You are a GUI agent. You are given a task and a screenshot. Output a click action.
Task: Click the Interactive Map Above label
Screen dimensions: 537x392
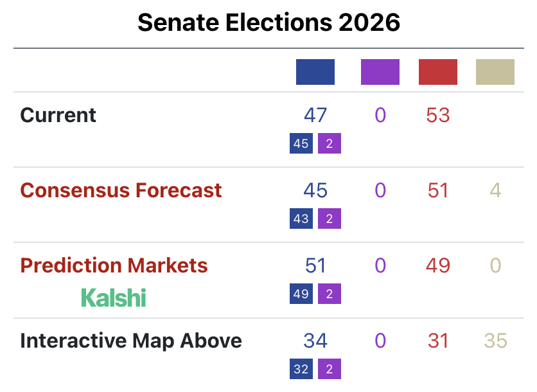point(131,341)
